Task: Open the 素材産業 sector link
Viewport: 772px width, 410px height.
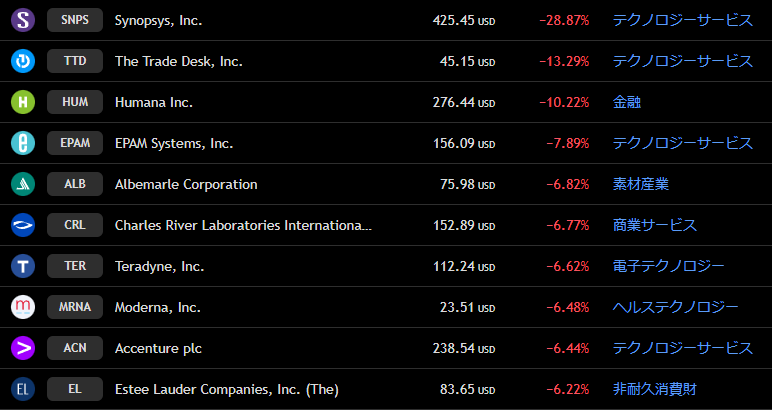Action: [641, 185]
